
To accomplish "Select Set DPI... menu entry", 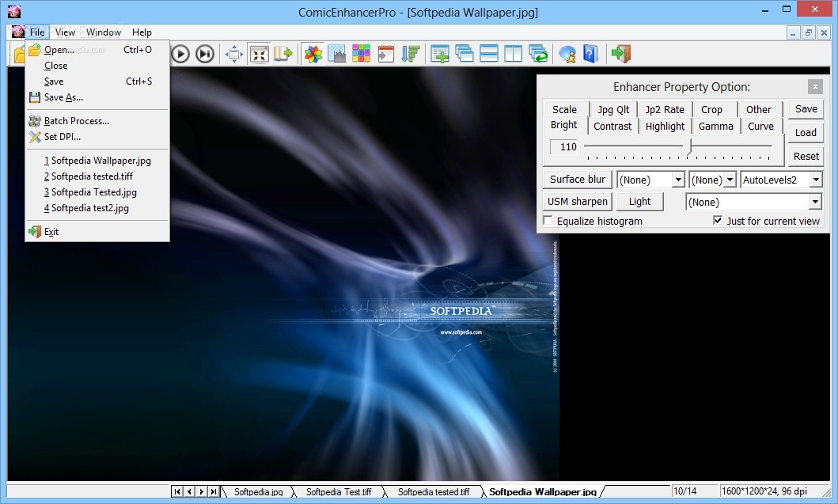I will tap(97, 137).
